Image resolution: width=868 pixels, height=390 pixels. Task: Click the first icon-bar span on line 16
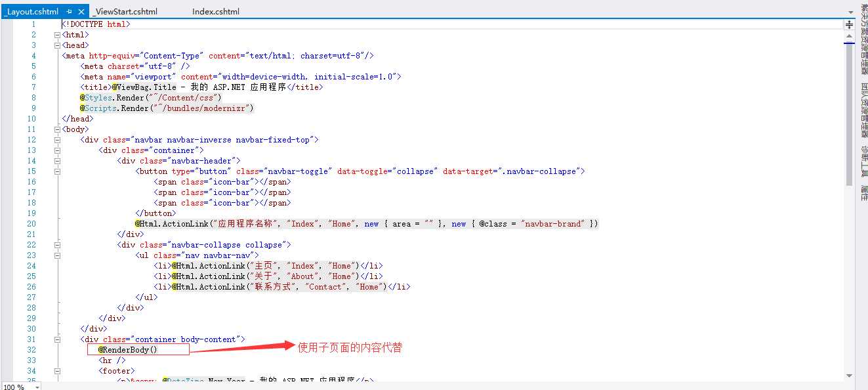pyautogui.click(x=222, y=182)
